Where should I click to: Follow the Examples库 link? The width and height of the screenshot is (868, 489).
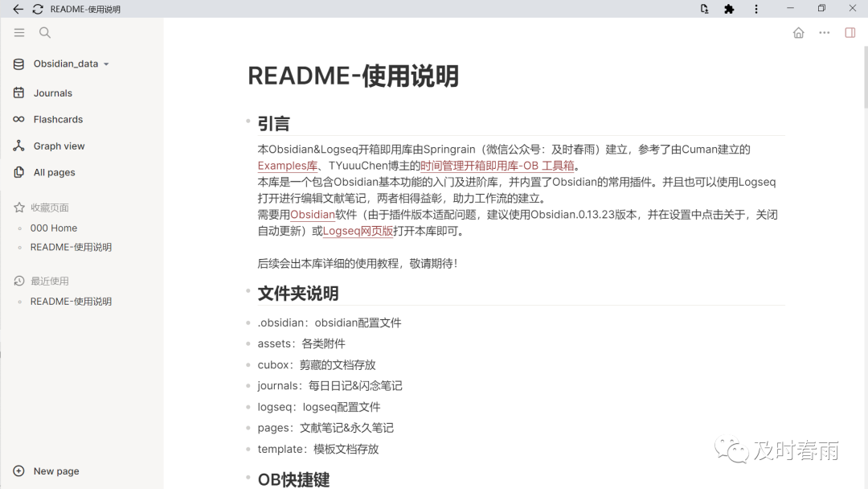tap(287, 166)
